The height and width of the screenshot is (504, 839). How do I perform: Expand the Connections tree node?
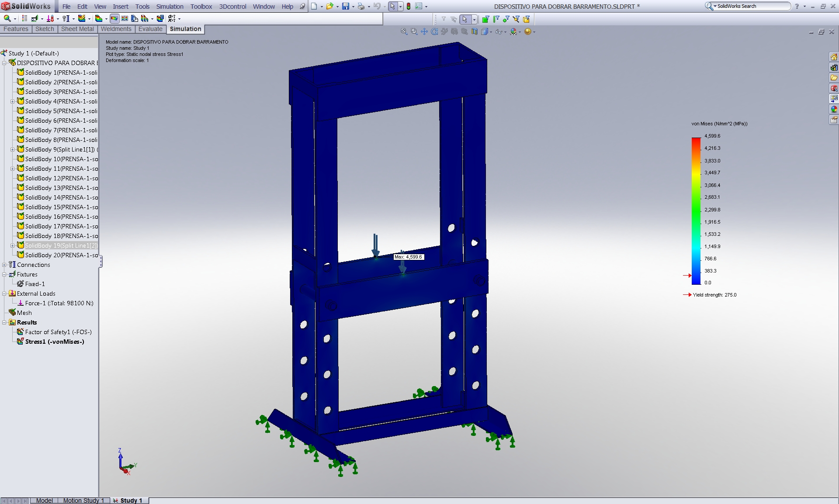pyautogui.click(x=4, y=265)
